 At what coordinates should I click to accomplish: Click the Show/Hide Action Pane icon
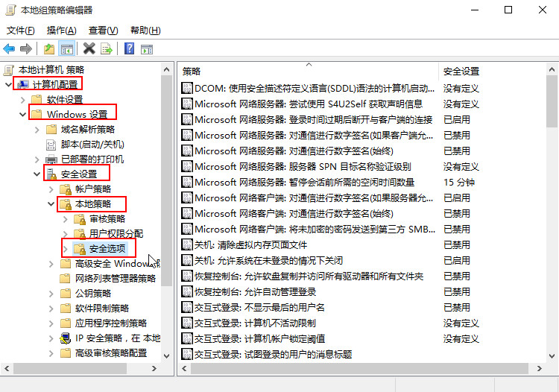coord(146,49)
